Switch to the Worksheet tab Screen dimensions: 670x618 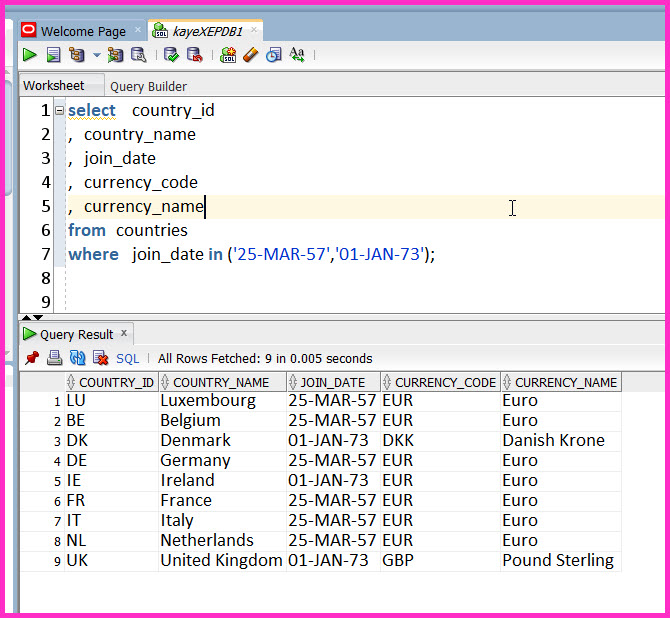pyautogui.click(x=54, y=85)
